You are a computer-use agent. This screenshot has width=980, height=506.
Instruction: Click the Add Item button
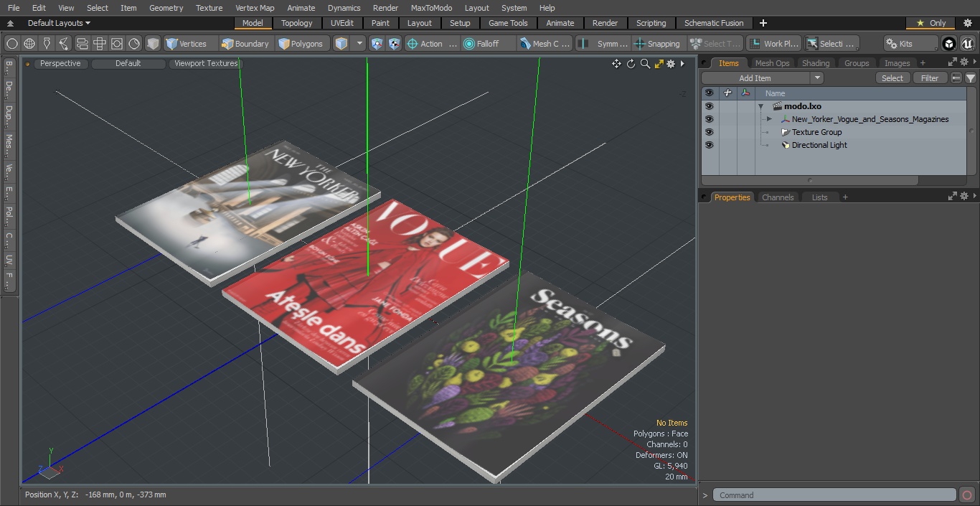click(755, 78)
